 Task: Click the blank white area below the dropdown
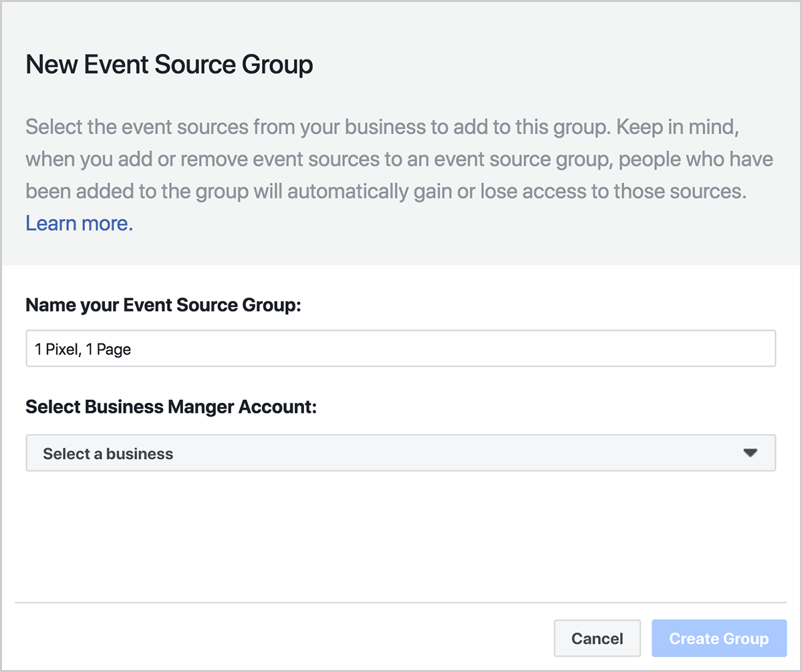coord(401,534)
